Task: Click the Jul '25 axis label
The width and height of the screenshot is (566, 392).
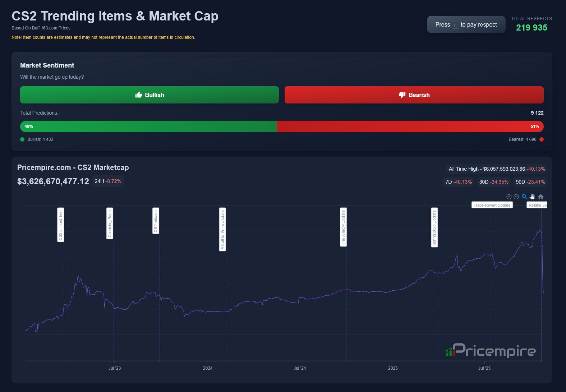Action: click(484, 368)
